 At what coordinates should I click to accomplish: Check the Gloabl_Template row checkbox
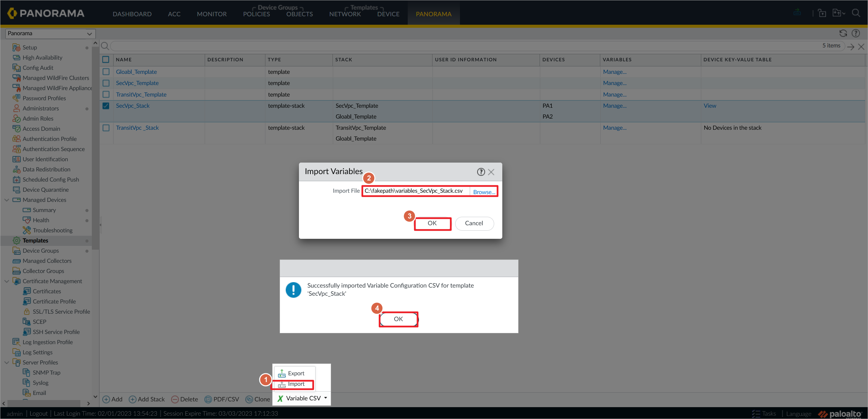[x=106, y=72]
